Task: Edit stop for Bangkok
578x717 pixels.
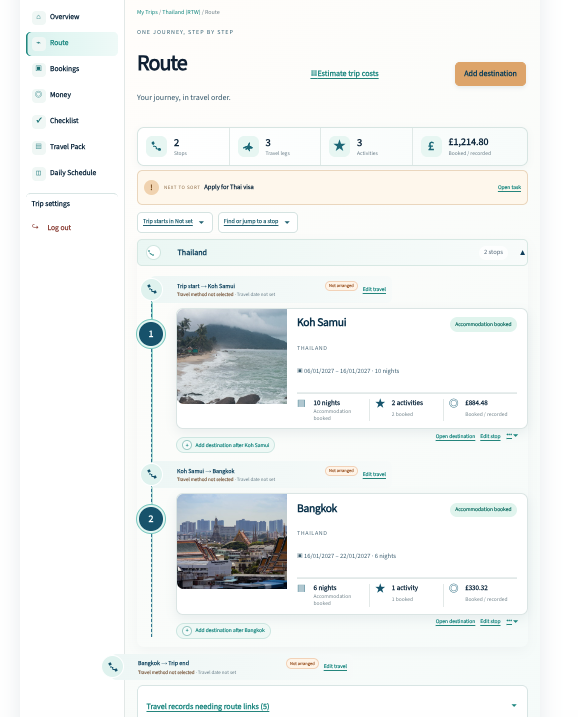Action: click(x=490, y=621)
